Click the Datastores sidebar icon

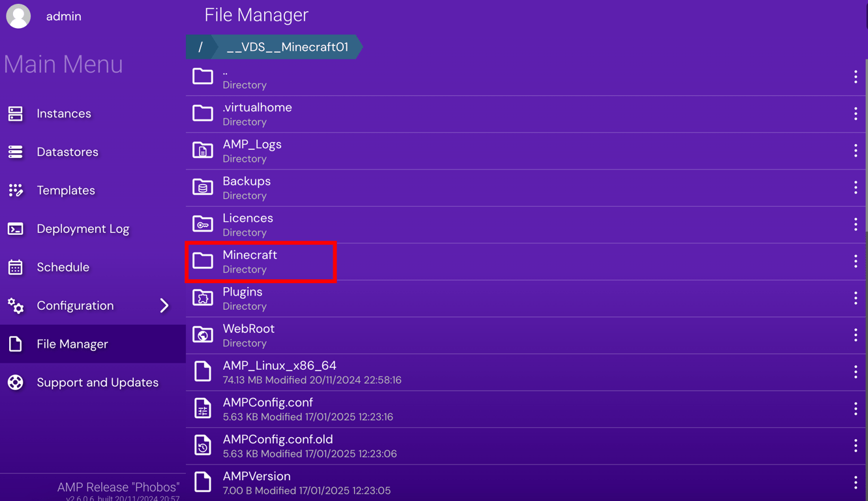(15, 151)
